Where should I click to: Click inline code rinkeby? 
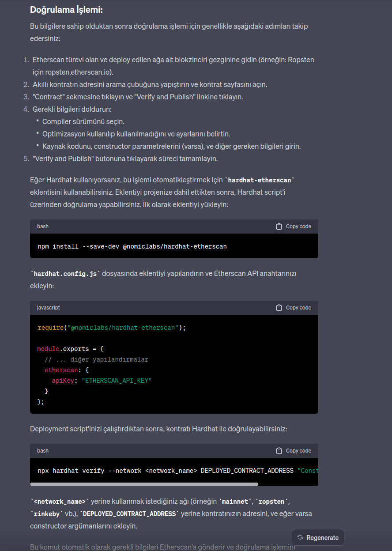(47, 514)
